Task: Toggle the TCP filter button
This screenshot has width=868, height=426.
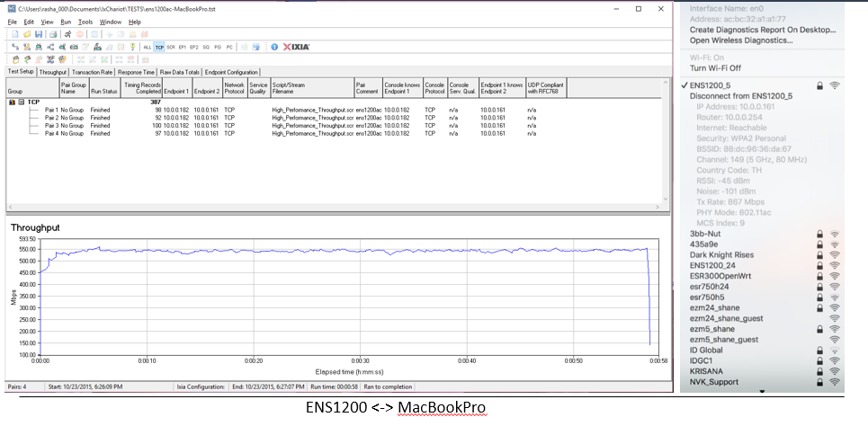Action: click(x=159, y=47)
